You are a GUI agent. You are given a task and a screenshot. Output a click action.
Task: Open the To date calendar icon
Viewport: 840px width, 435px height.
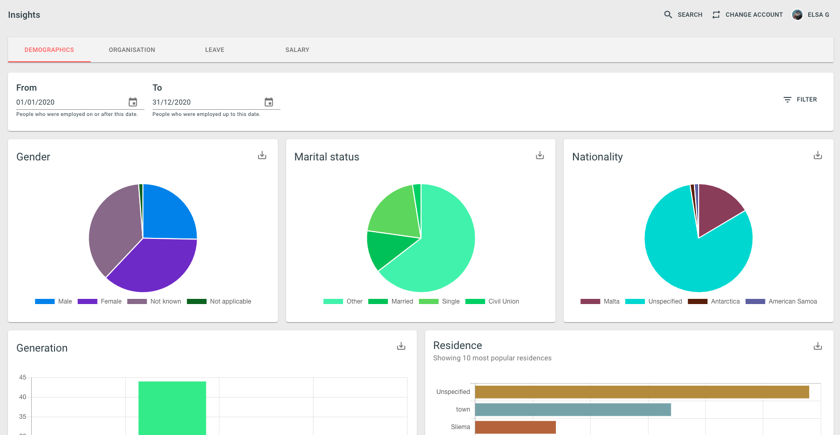(269, 102)
